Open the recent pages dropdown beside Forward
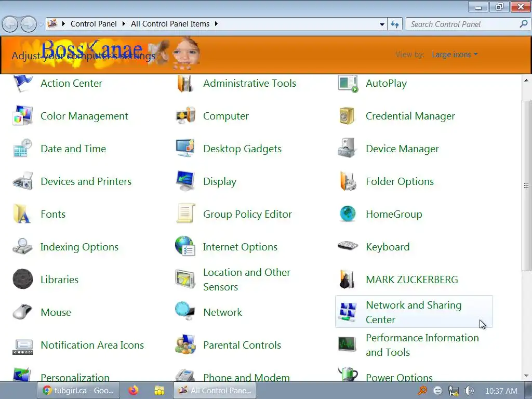The image size is (532, 399). pos(41,24)
